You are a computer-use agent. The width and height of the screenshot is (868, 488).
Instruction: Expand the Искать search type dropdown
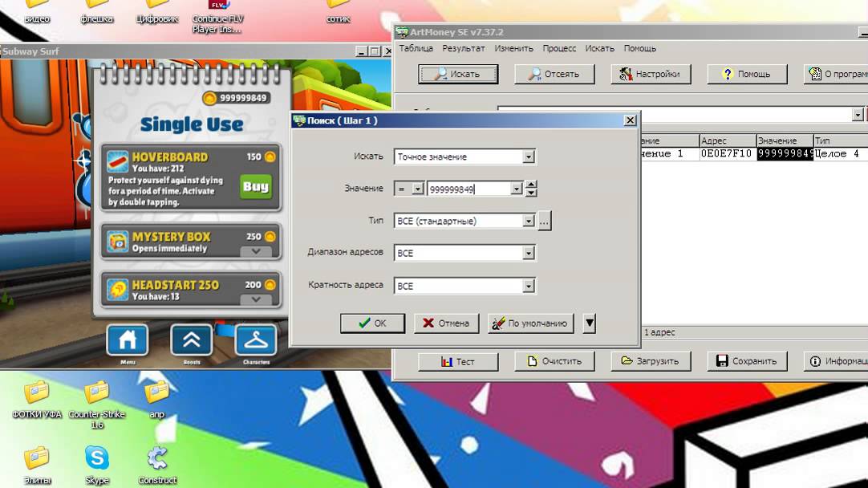tap(529, 157)
